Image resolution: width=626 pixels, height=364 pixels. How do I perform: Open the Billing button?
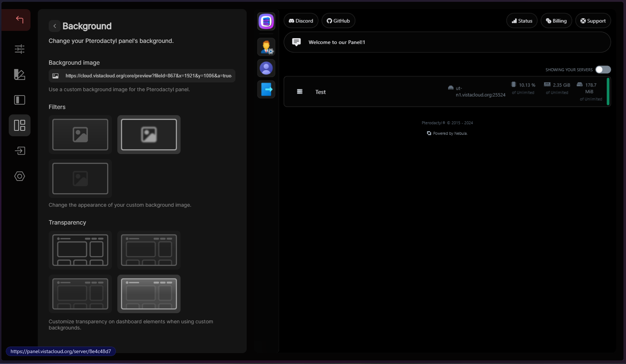pos(556,21)
